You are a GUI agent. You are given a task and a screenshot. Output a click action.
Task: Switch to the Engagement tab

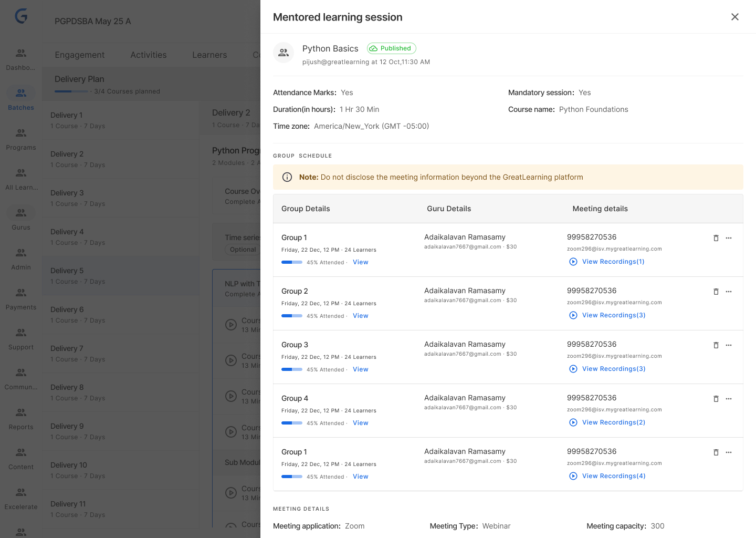tap(80, 55)
